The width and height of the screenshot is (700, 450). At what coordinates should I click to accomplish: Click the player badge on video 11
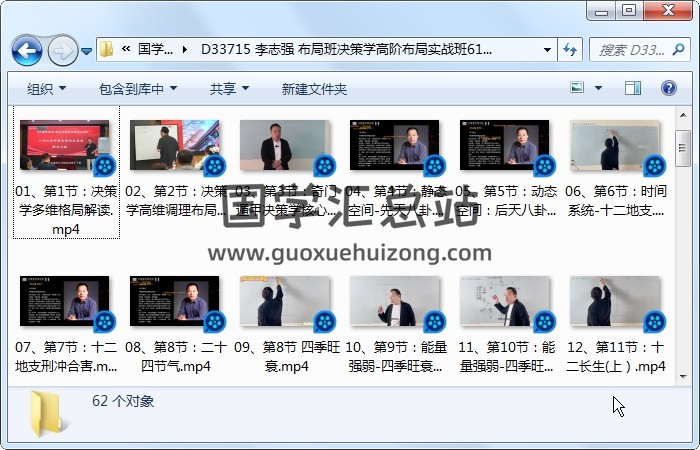click(x=545, y=322)
